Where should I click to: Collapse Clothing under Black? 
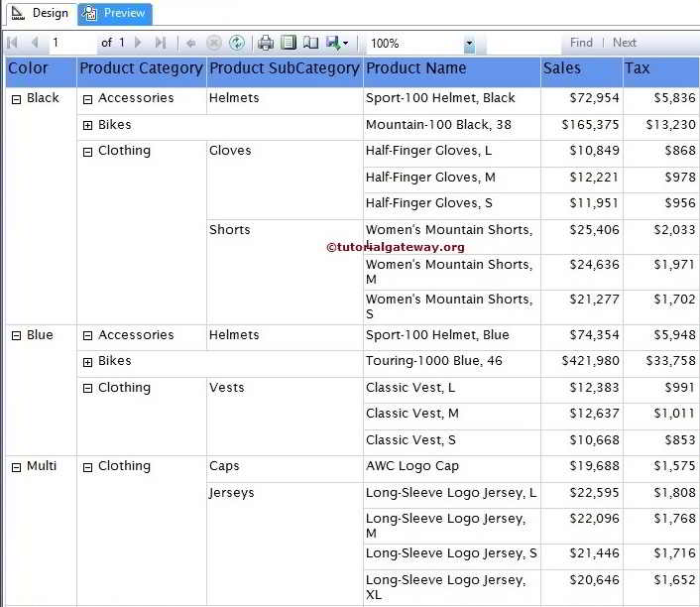click(87, 153)
